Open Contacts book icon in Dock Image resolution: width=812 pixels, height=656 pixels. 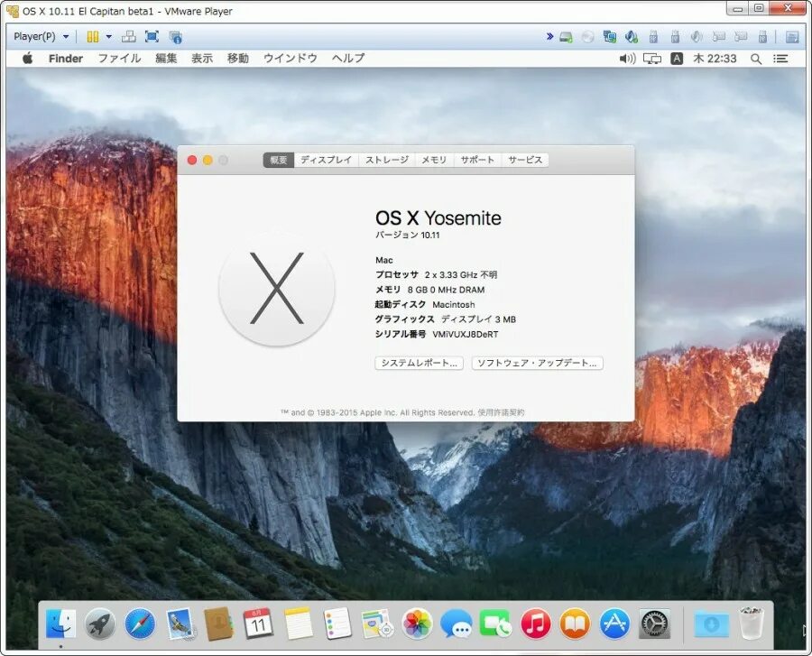click(219, 624)
